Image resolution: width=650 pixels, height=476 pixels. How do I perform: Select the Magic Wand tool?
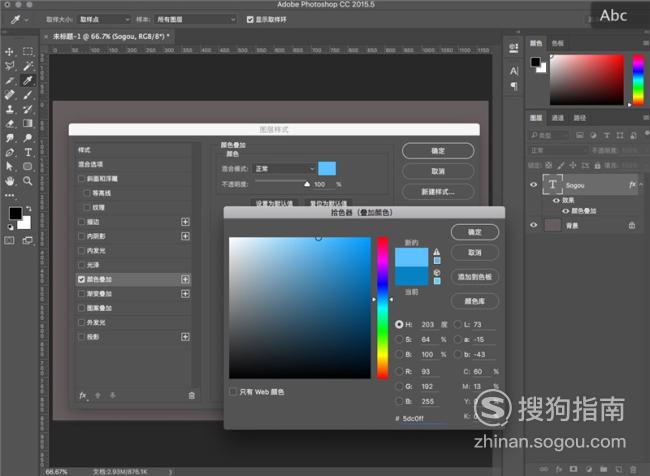pos(27,66)
